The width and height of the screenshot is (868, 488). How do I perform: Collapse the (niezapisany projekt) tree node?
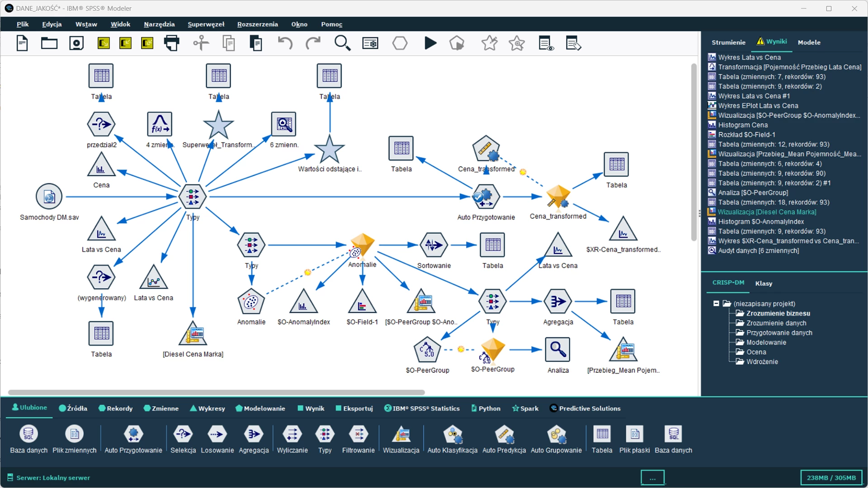click(x=716, y=304)
